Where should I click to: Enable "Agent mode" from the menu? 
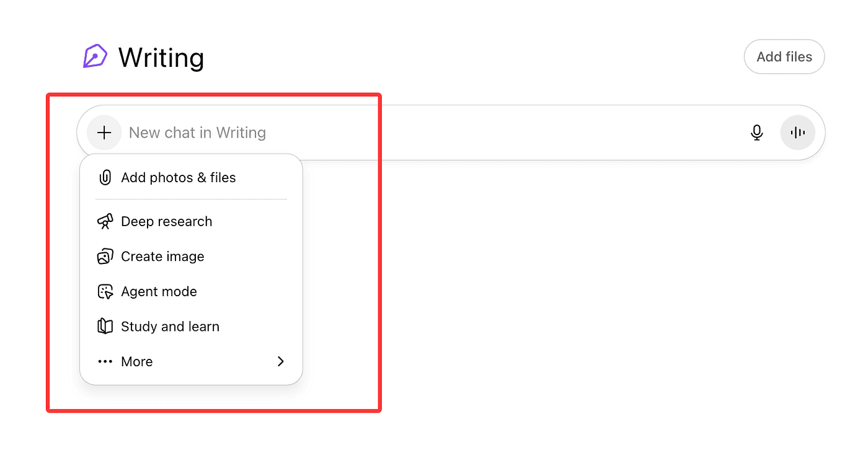(x=159, y=292)
